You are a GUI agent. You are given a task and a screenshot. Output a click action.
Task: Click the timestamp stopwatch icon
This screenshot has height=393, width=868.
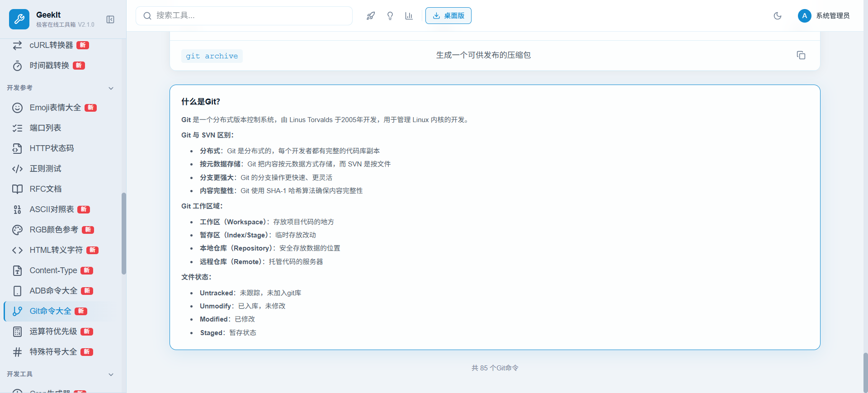coord(17,66)
